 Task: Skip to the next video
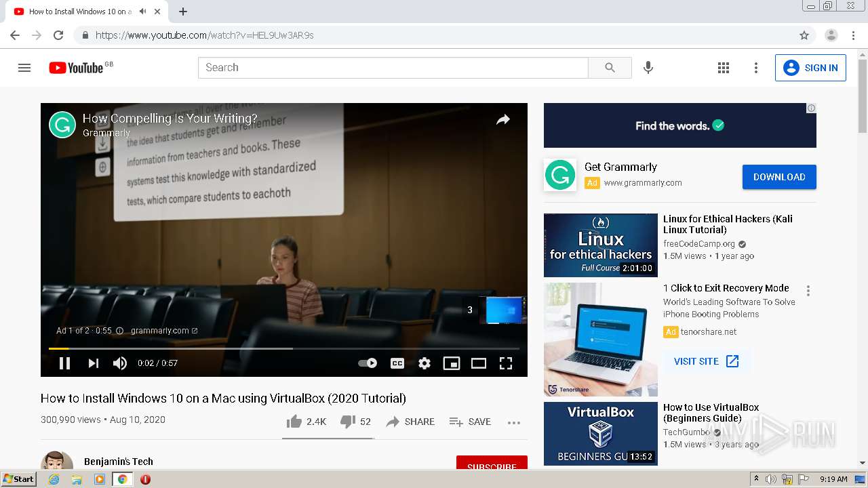tap(93, 363)
